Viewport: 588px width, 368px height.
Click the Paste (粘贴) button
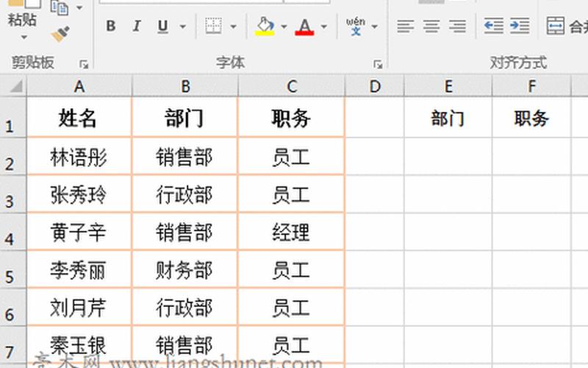[x=22, y=20]
